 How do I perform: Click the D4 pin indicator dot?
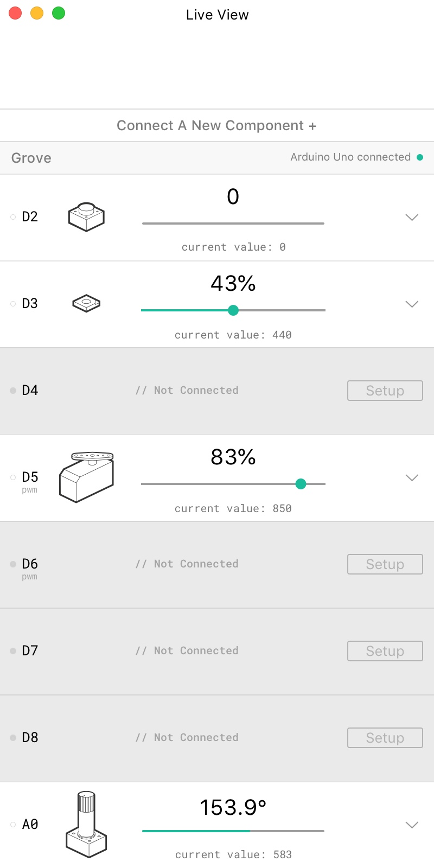pos(13,391)
